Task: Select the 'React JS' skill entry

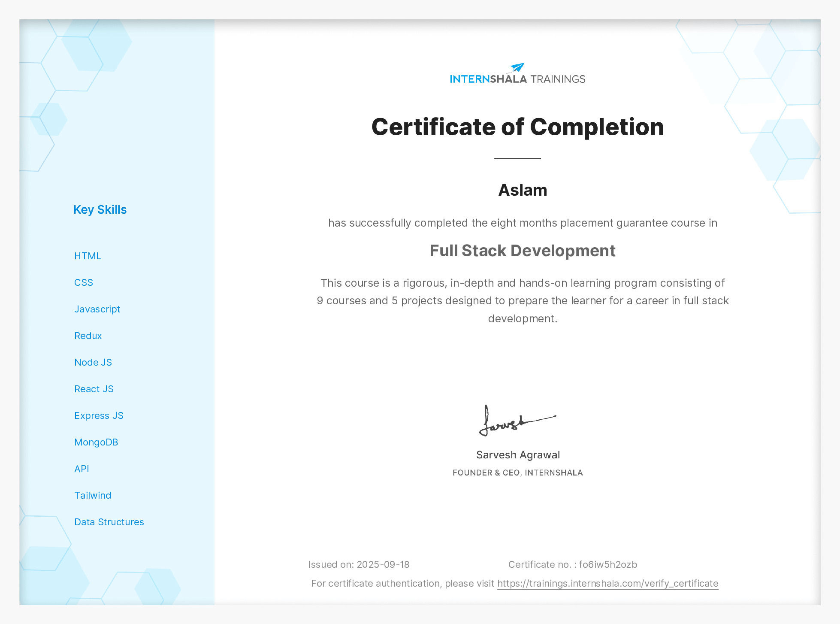Action: click(94, 389)
